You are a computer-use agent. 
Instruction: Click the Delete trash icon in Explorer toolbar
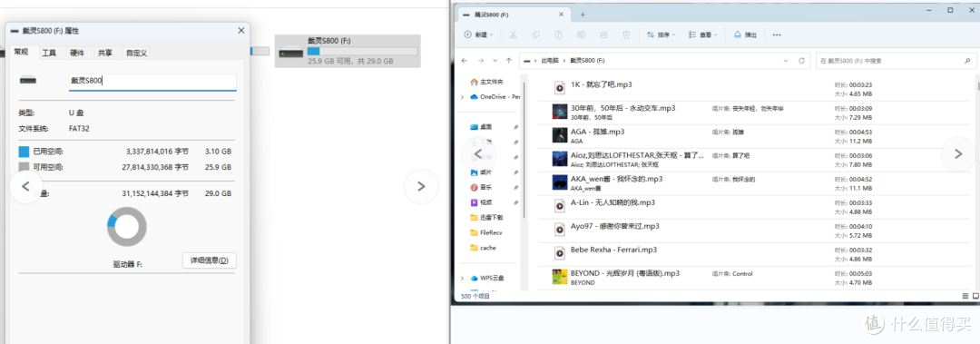tap(626, 35)
